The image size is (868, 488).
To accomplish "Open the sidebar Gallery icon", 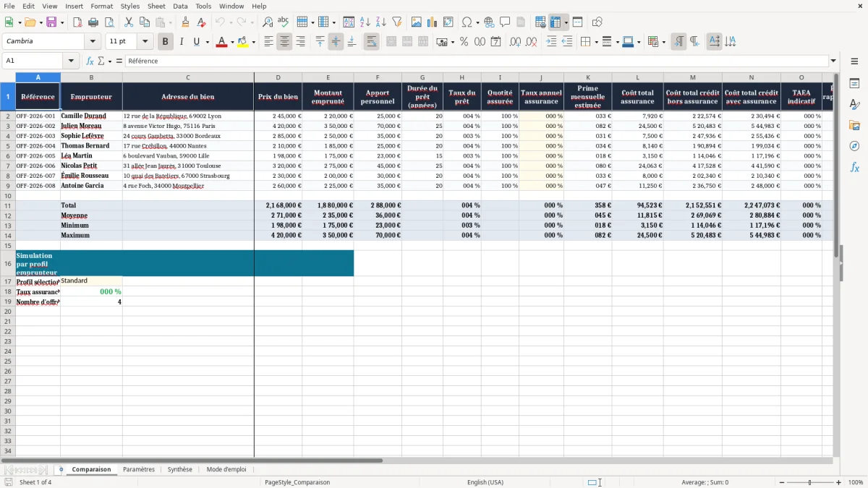I will click(854, 125).
